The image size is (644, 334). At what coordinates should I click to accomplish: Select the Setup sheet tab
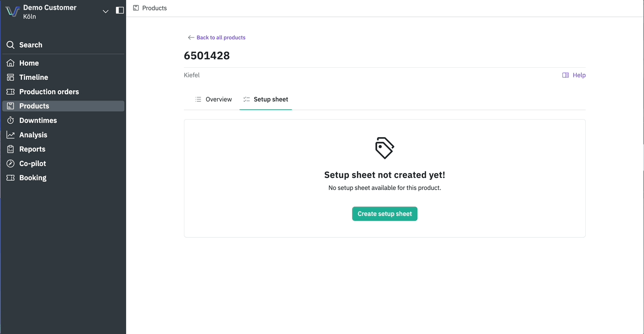click(266, 99)
